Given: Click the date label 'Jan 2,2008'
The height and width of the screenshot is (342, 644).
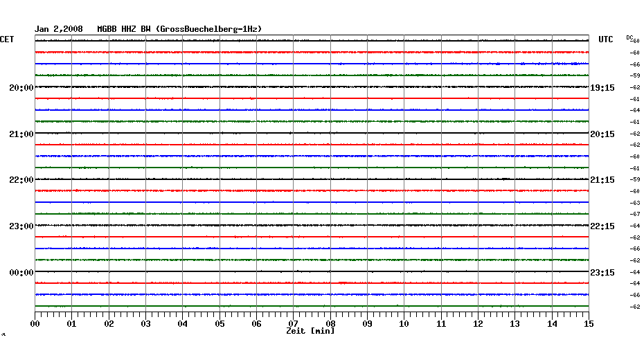Looking at the screenshot, I should click(58, 29).
